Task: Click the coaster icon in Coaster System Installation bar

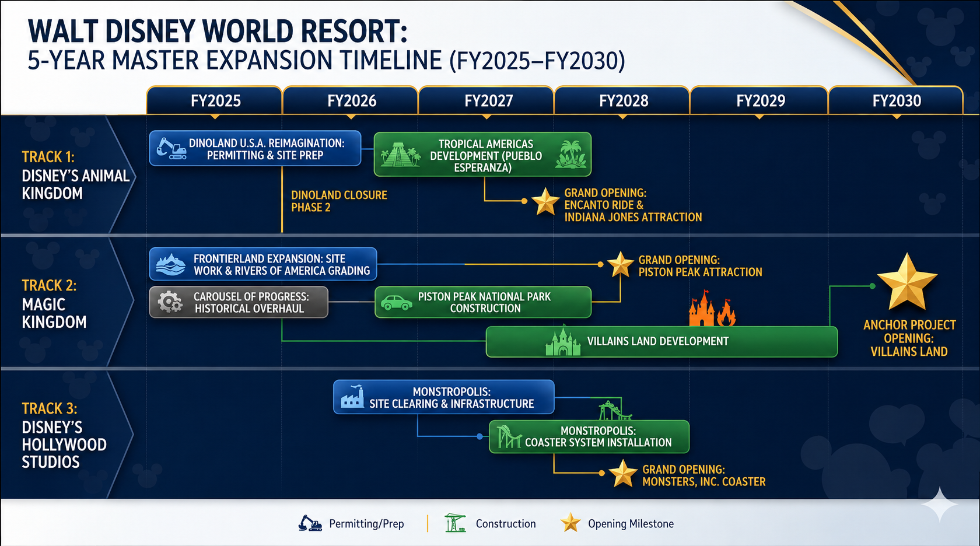Action: 509,436
